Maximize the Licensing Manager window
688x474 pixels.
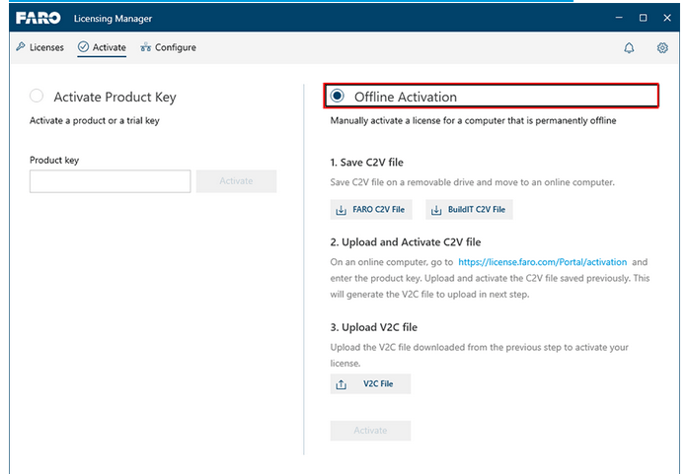click(x=643, y=18)
